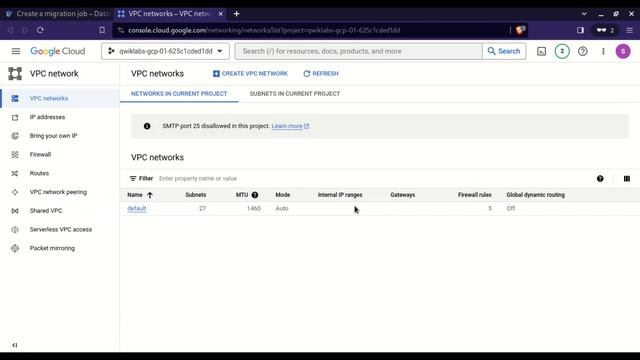Open the Help question mark icon
This screenshot has width=640, height=360.
pos(582,51)
